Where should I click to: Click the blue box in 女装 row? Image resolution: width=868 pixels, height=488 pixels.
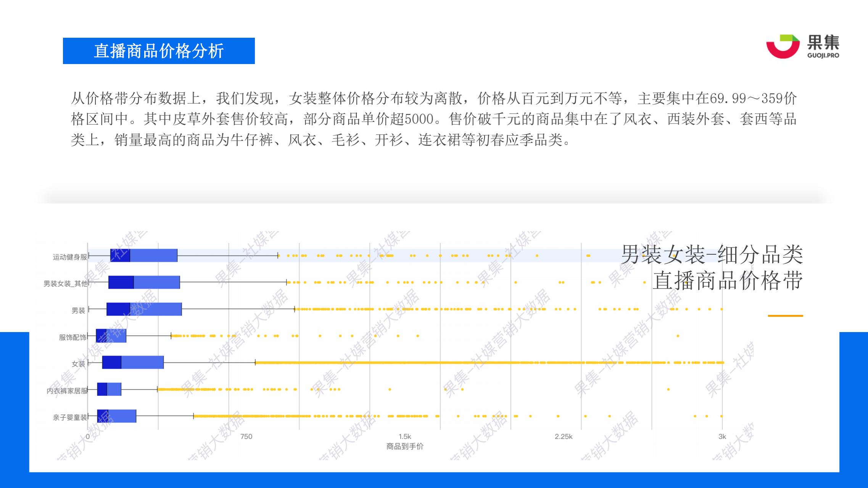click(x=133, y=362)
